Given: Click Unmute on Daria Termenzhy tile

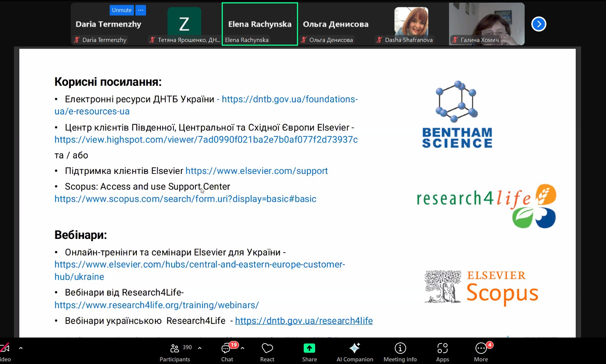Looking at the screenshot, I should tap(121, 10).
